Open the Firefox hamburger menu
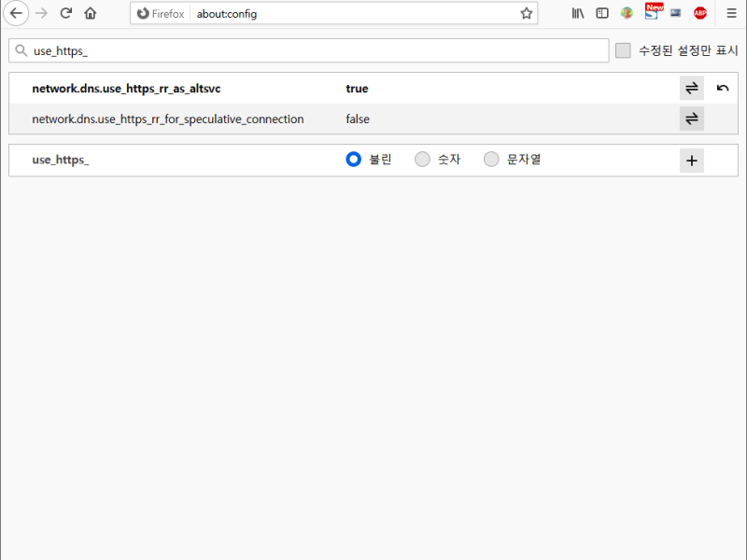Image resolution: width=747 pixels, height=560 pixels. [x=731, y=13]
